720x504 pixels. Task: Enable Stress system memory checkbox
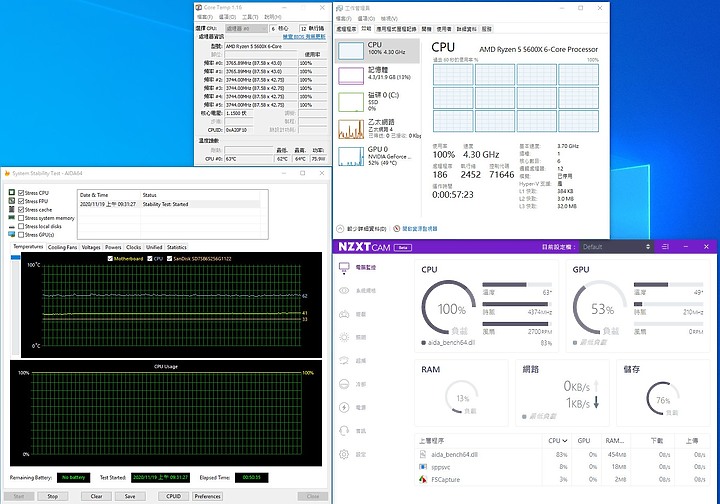(21, 218)
